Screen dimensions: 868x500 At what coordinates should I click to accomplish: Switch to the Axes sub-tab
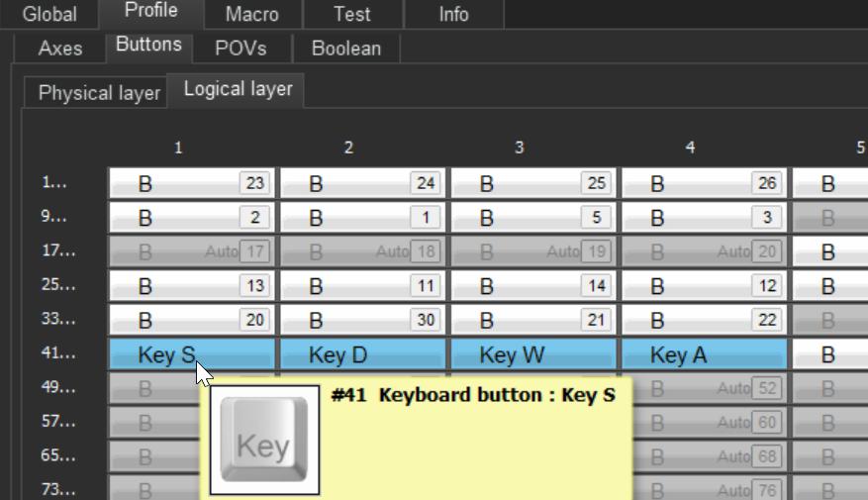[x=60, y=48]
